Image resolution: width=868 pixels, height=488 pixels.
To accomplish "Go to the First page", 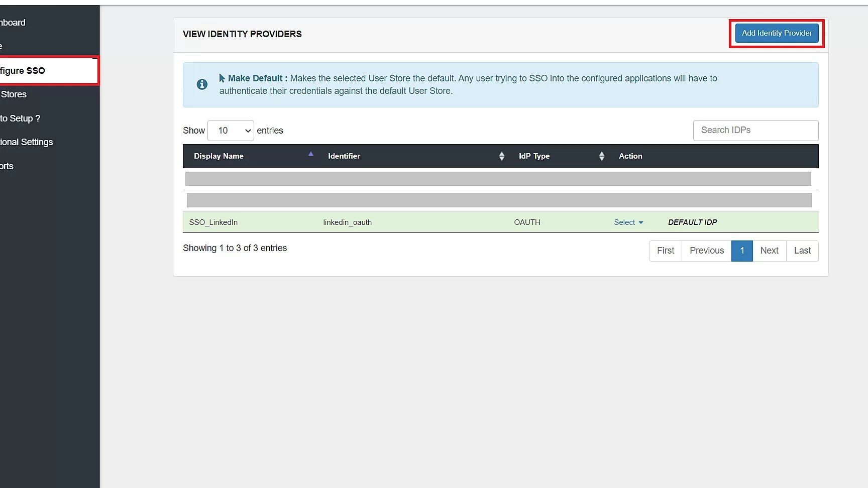I will coord(666,251).
